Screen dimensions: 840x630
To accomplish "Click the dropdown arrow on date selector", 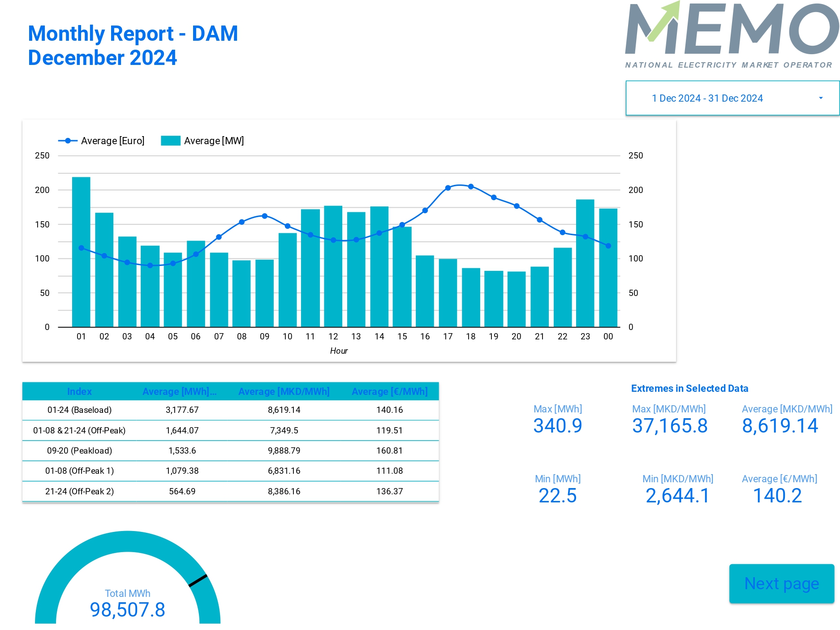I will (x=820, y=99).
